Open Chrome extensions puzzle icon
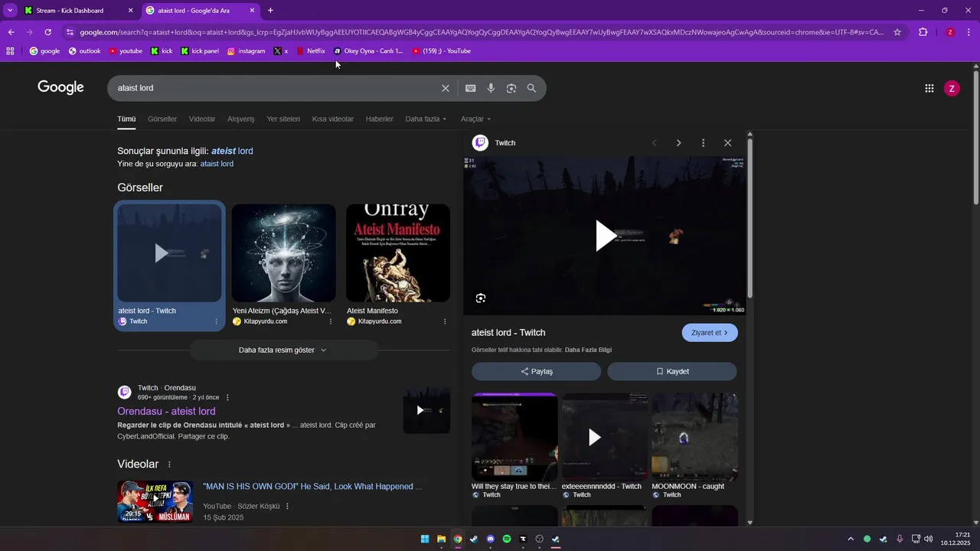980x551 pixels. pos(923,32)
